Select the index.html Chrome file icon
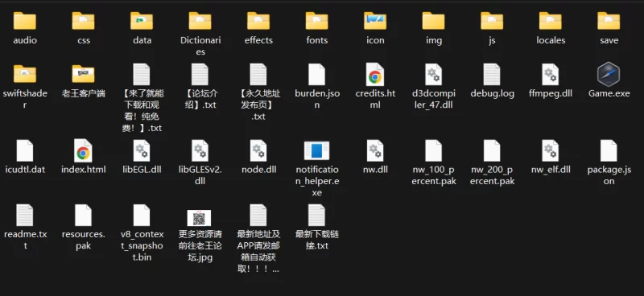This screenshot has width=644, height=296. coord(84,150)
